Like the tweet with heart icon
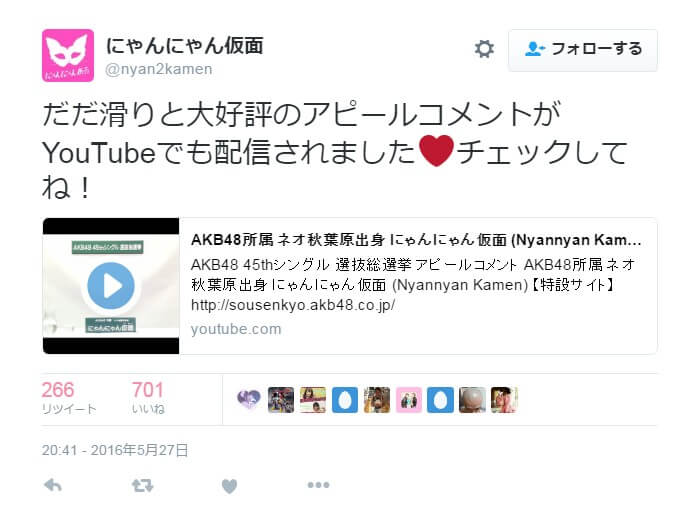 [x=229, y=486]
